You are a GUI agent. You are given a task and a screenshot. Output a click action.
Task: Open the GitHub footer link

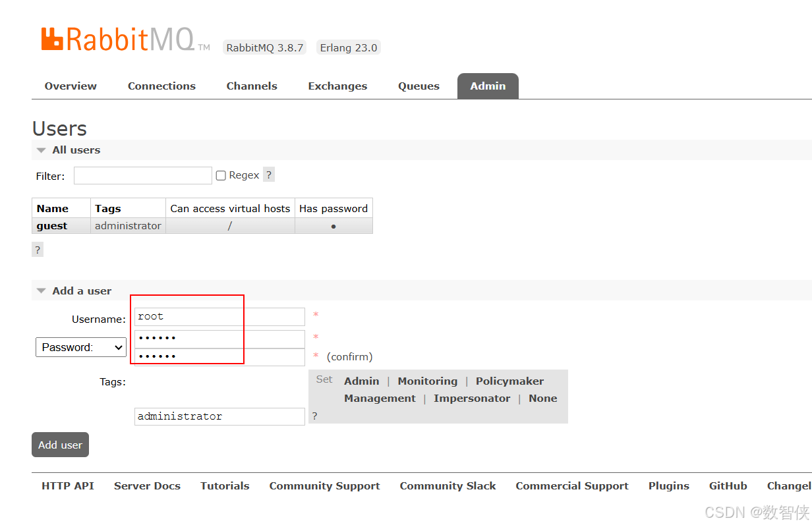[x=728, y=485]
